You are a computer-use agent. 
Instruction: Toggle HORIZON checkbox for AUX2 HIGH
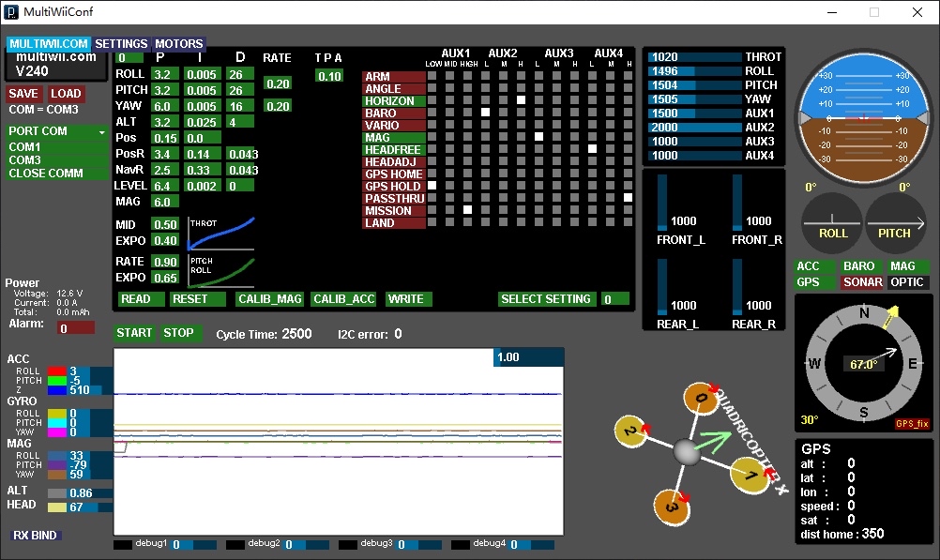coord(521,100)
